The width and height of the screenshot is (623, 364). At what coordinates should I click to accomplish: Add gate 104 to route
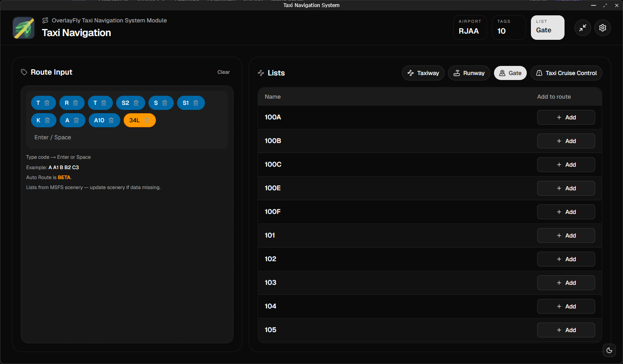point(566,306)
